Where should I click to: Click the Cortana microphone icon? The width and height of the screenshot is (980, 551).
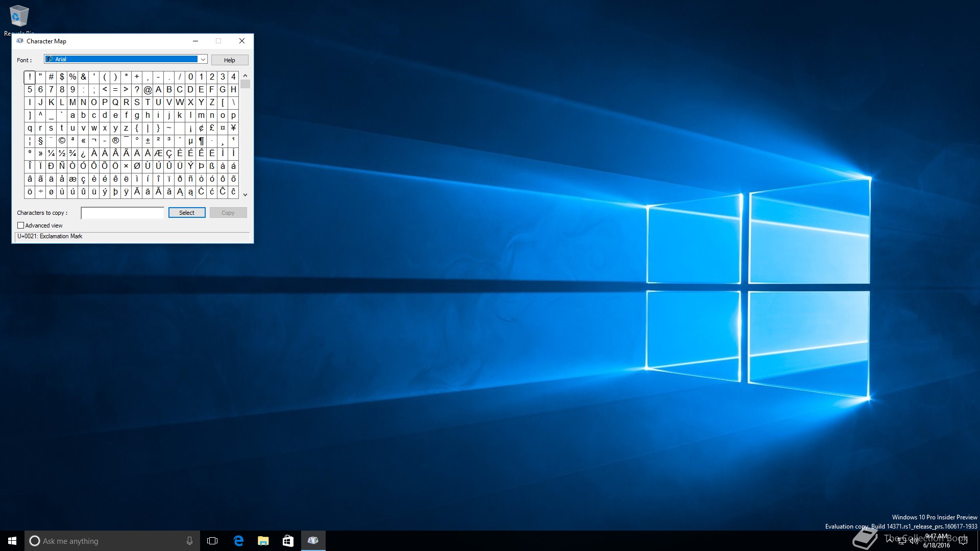pyautogui.click(x=189, y=541)
